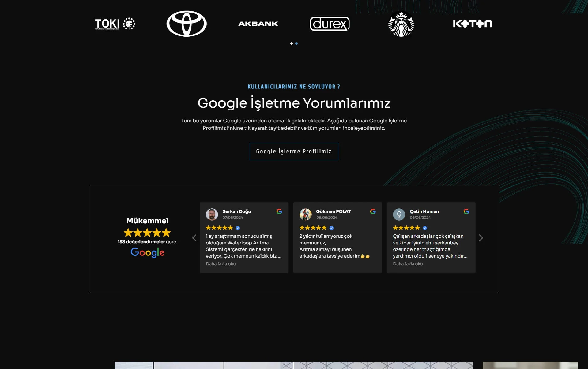
Task: Select the first logo carousel dot
Action: point(292,43)
